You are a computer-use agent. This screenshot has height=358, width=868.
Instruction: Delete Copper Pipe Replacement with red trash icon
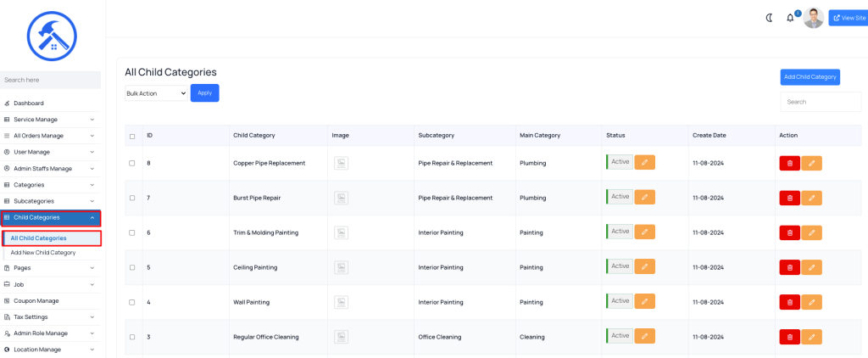[x=790, y=164]
